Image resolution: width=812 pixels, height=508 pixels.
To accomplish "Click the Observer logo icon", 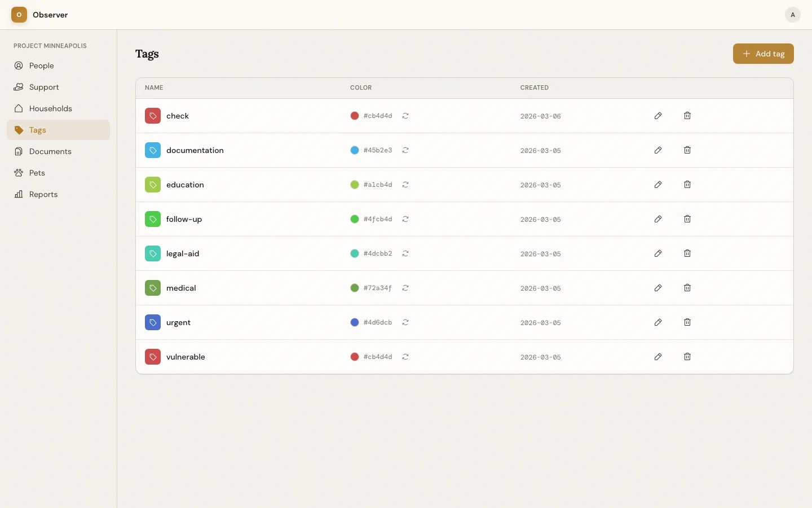I will click(x=19, y=15).
